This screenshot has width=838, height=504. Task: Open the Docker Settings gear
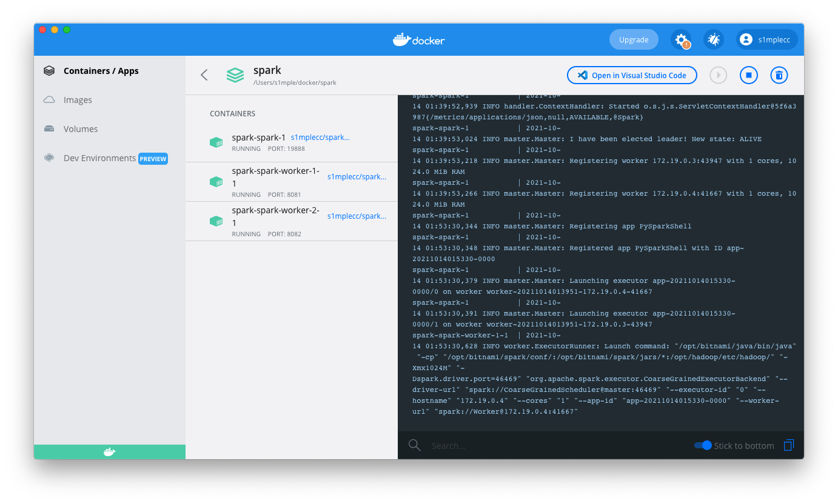(682, 39)
